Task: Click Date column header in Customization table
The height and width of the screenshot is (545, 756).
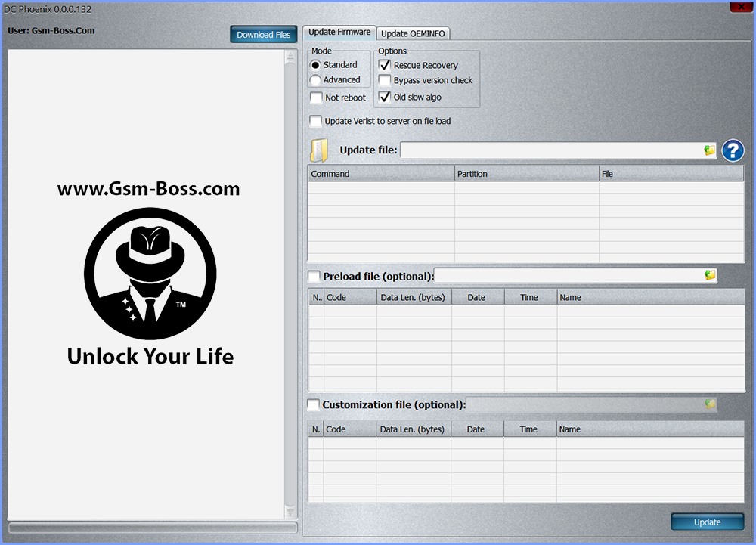Action: pyautogui.click(x=477, y=429)
